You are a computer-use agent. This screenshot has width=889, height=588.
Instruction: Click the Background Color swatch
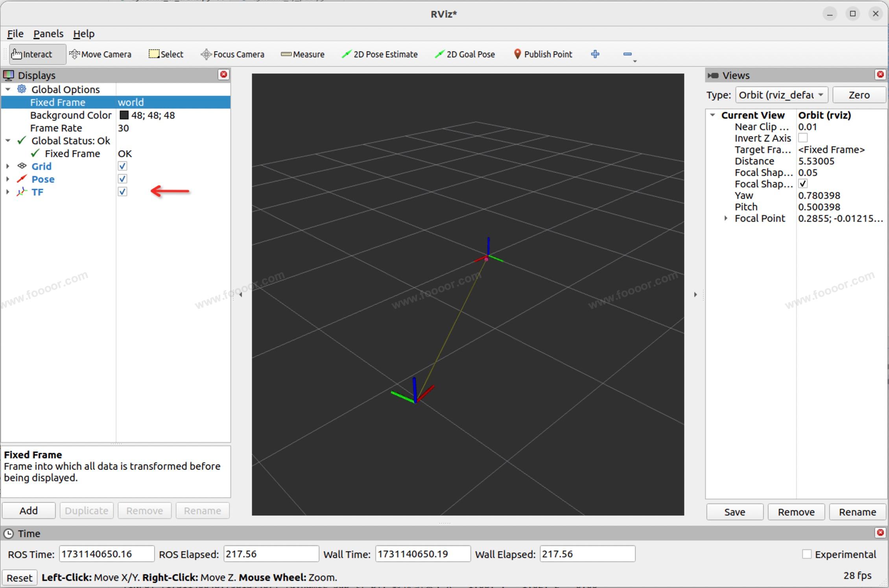click(124, 115)
